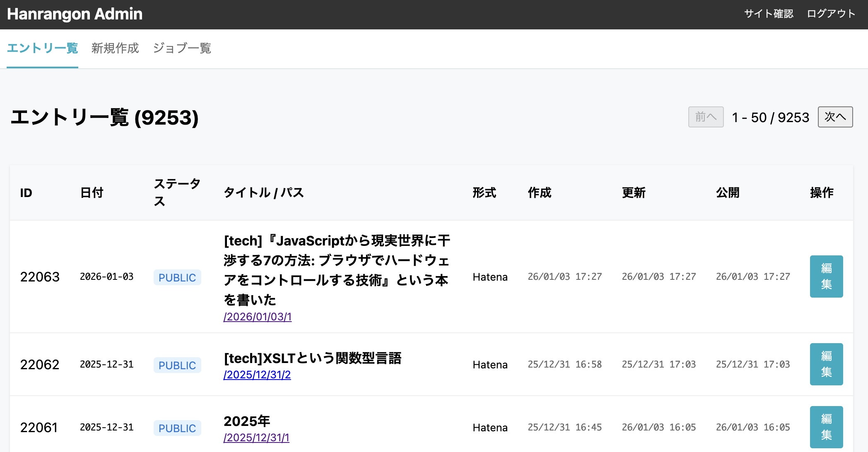
Task: Open the /2025/12/31/1 path link
Action: (256, 438)
